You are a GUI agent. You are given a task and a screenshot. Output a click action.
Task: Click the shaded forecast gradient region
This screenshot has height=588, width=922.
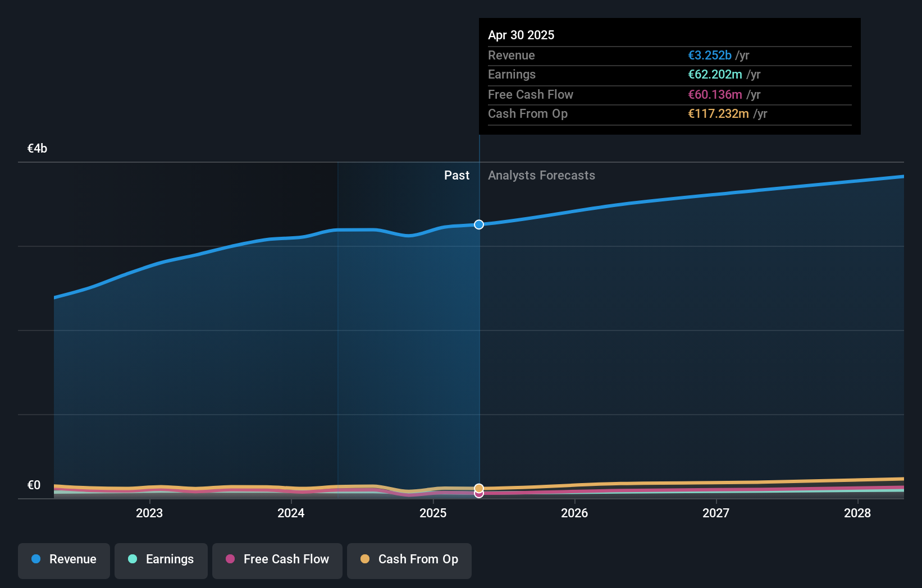[674, 337]
